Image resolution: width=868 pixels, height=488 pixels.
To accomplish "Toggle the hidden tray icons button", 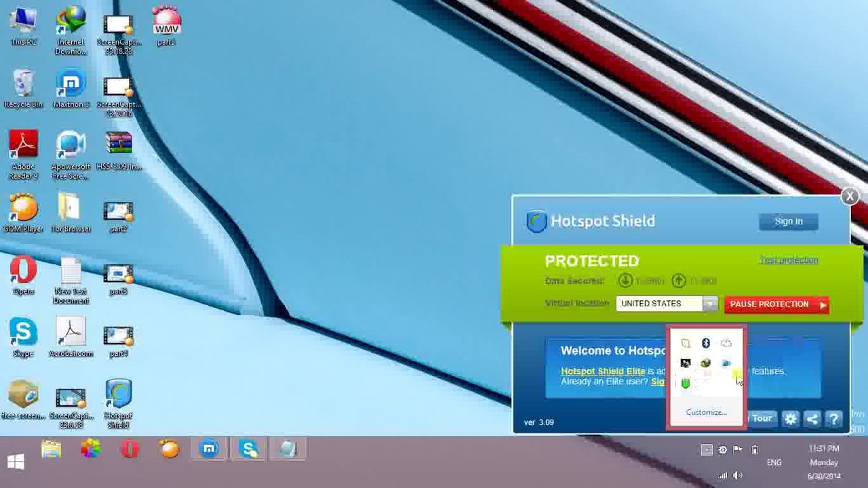I will point(706,449).
